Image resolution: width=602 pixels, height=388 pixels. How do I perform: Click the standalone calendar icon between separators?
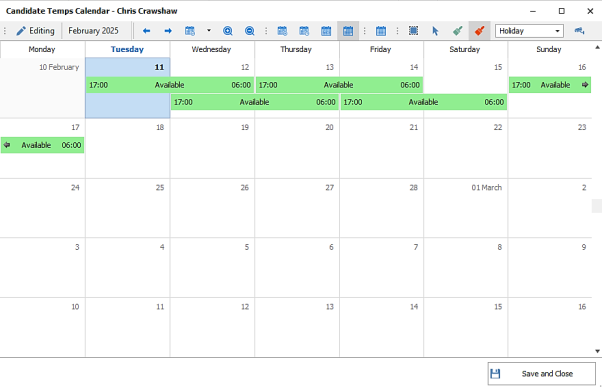click(381, 31)
